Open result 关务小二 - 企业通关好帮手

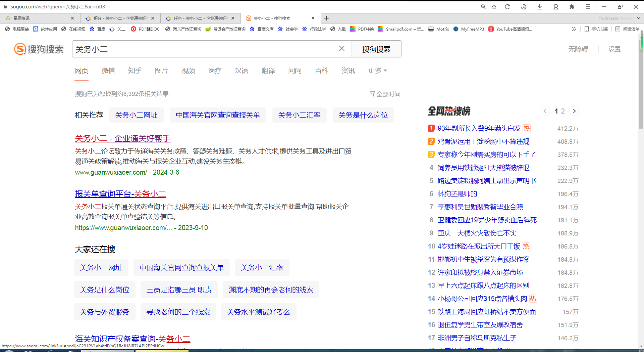[123, 138]
